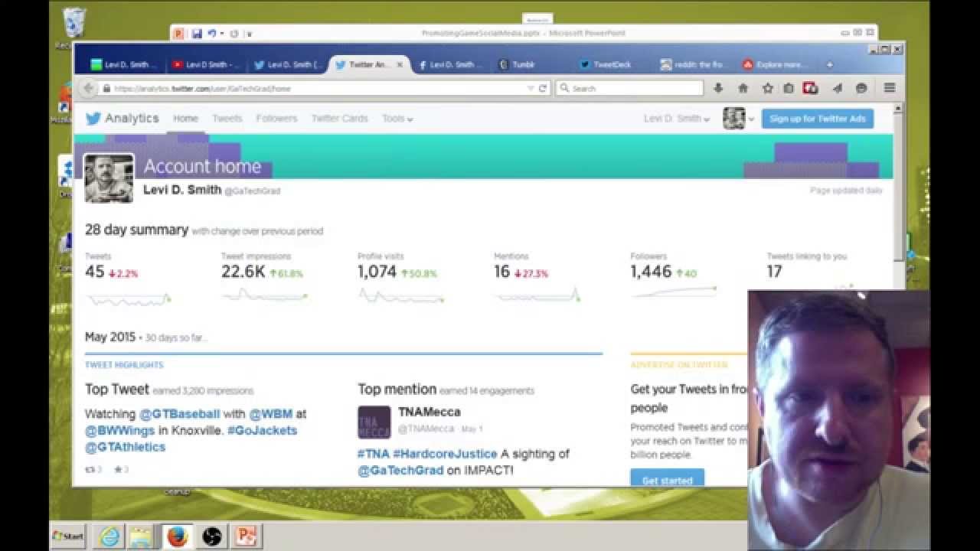Viewport: 980px width, 551px height.
Task: Customize PowerPoint quick access toolbar dropdown
Action: click(250, 34)
